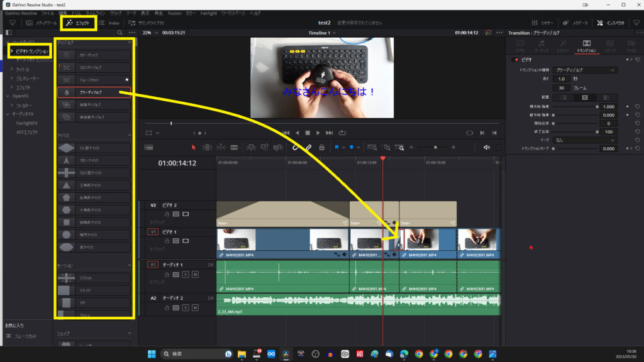
Task: Open the ease dropdown in inspector
Action: pyautogui.click(x=585, y=140)
